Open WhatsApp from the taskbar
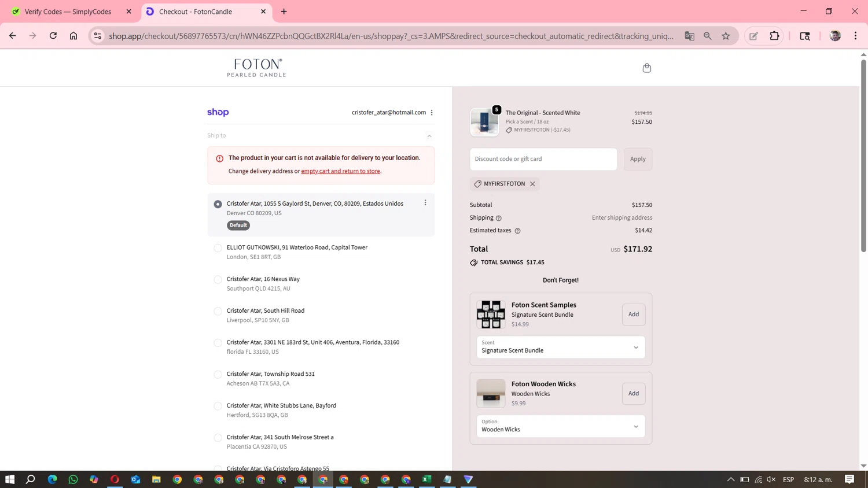This screenshot has width=868, height=488. 73,479
